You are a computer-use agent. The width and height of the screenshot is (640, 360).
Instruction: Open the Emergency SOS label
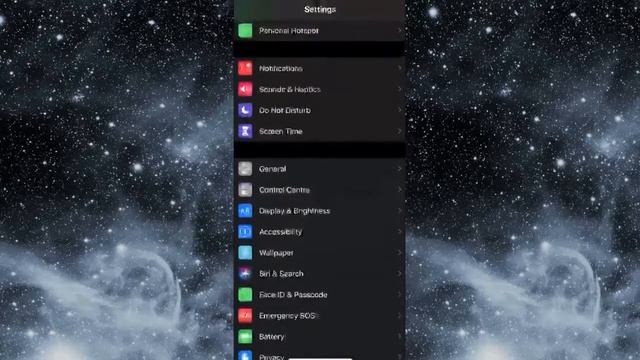click(287, 316)
